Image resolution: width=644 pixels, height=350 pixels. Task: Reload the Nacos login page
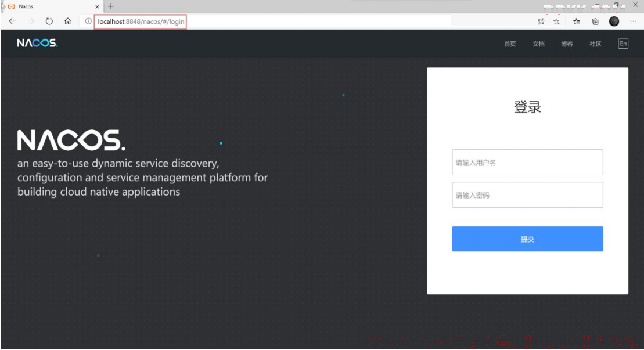tap(49, 21)
